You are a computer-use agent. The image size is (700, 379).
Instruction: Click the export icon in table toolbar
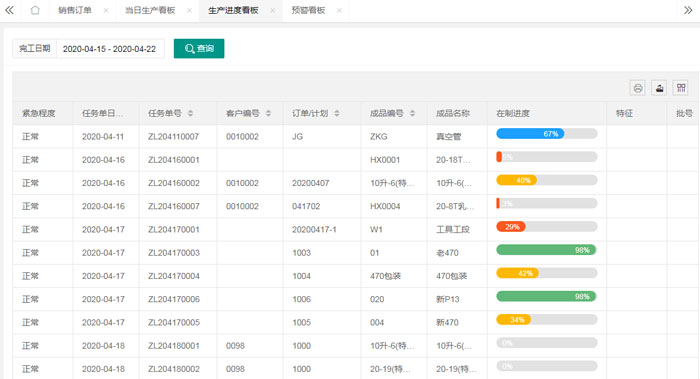659,88
